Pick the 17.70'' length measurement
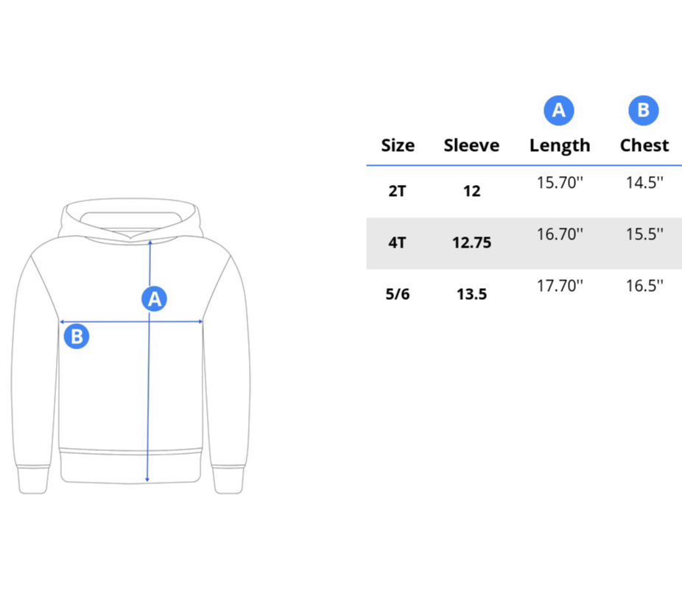Viewport: 682px width, 616px height. coord(560,286)
